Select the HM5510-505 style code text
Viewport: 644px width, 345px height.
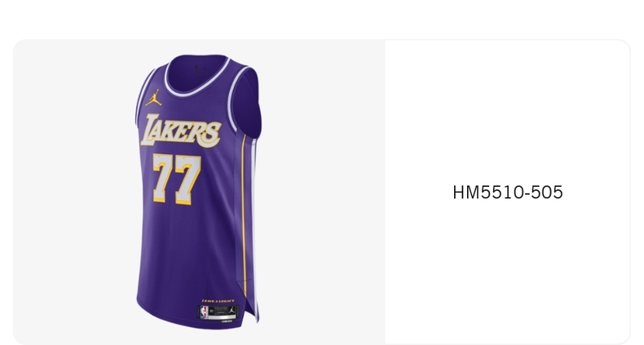click(508, 192)
